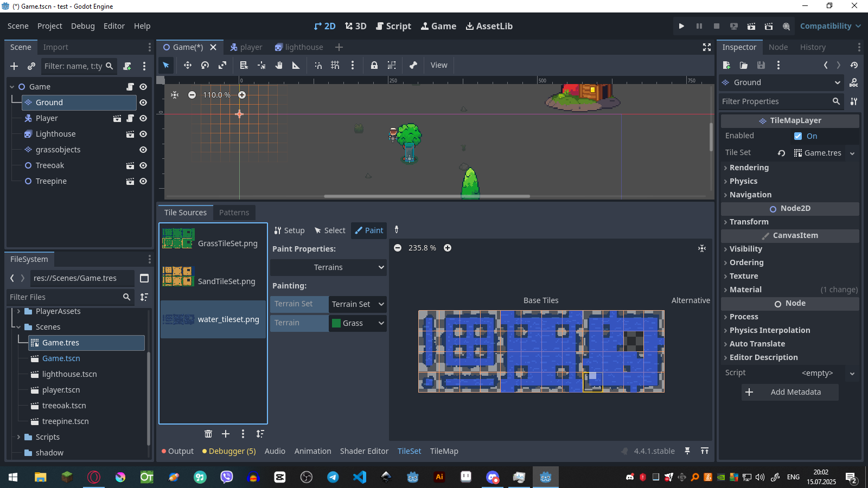868x488 pixels.
Task: Delete selected tile source via trash icon
Action: point(208,434)
